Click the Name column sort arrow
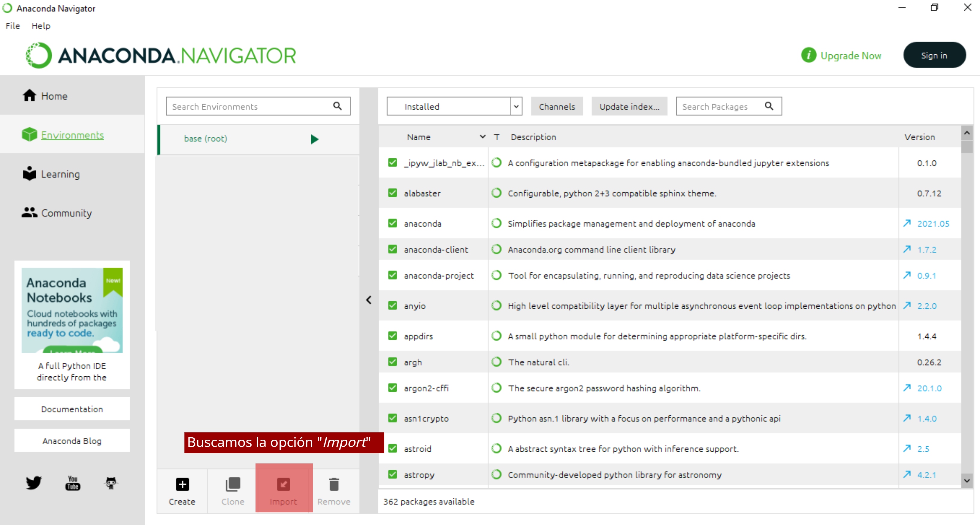This screenshot has width=980, height=525. point(482,137)
